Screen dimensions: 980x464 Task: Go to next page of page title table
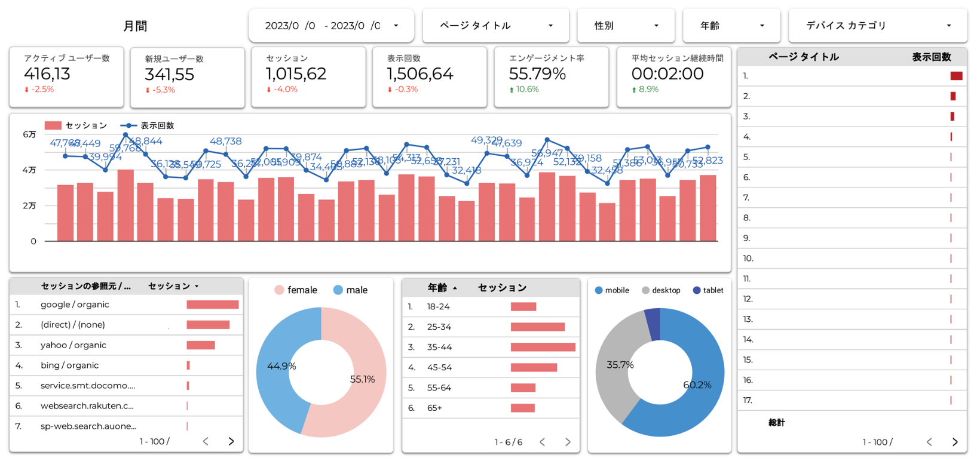tap(955, 442)
